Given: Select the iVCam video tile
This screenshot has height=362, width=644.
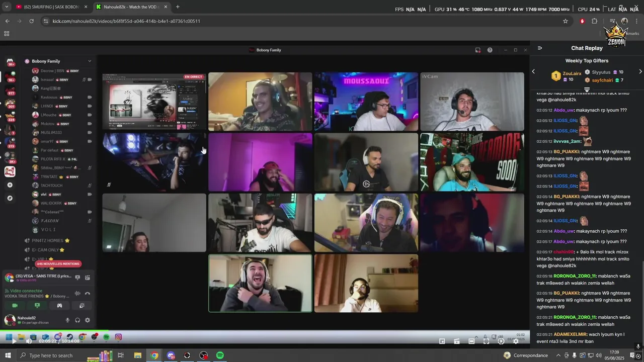Looking at the screenshot, I should pyautogui.click(x=472, y=102).
